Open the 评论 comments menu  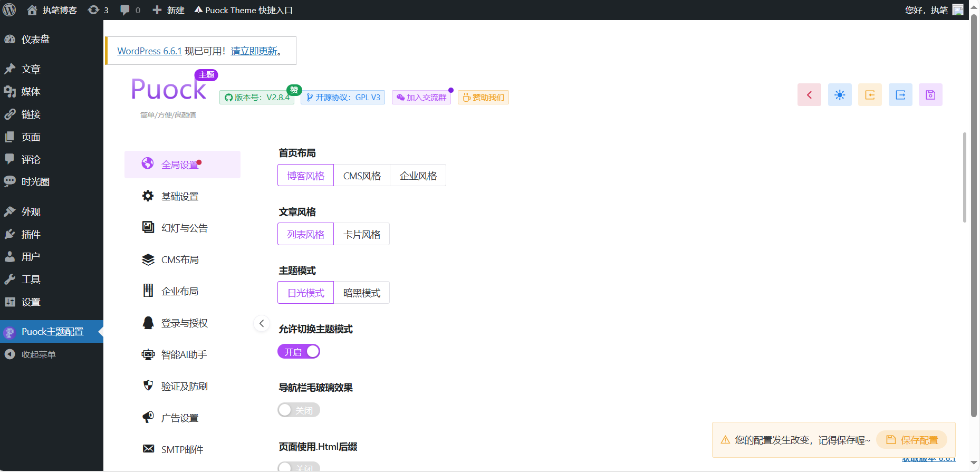click(52, 159)
